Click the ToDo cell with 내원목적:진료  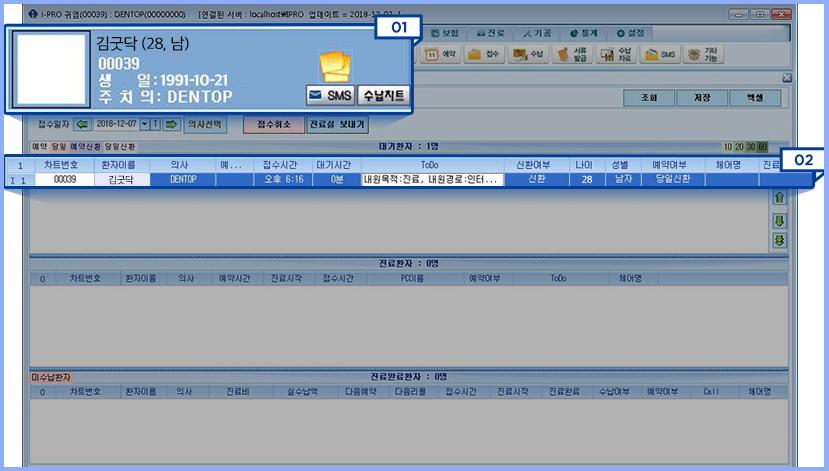[x=432, y=179]
